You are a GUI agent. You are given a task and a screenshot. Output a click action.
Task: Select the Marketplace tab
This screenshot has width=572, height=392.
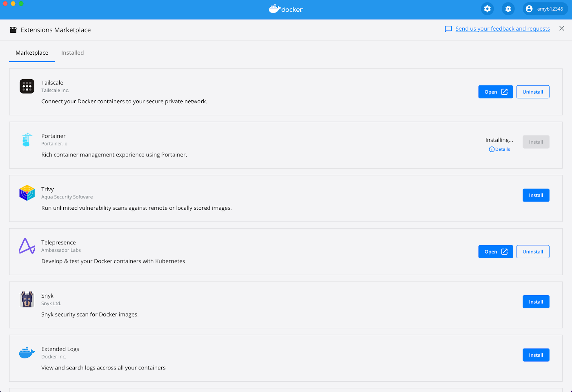tap(32, 53)
